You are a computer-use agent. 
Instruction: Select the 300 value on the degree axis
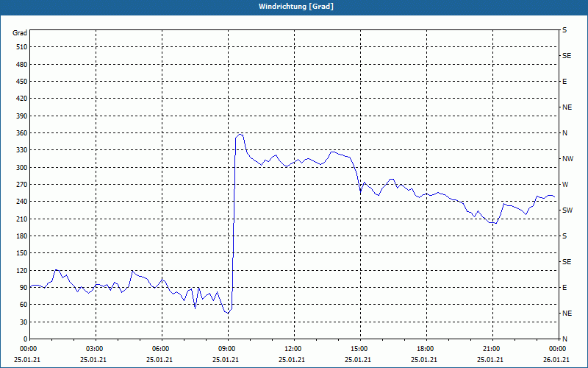[x=22, y=168]
